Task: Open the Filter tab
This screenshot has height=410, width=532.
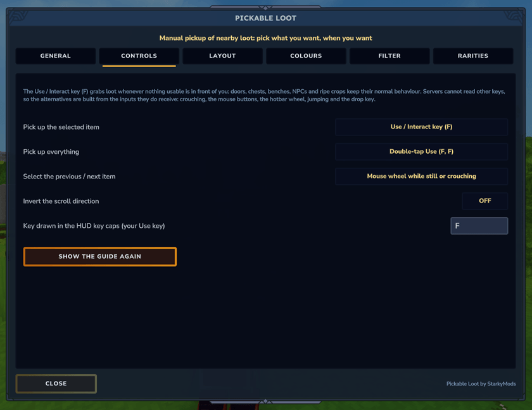Action: click(389, 56)
